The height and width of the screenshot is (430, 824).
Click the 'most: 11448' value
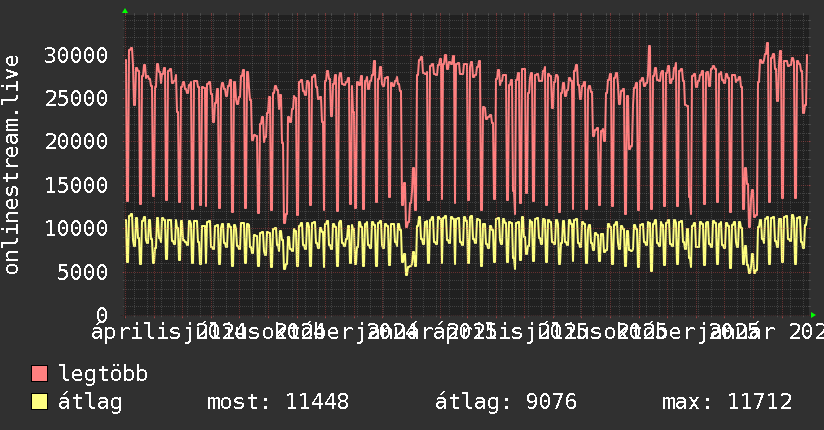pyautogui.click(x=278, y=402)
